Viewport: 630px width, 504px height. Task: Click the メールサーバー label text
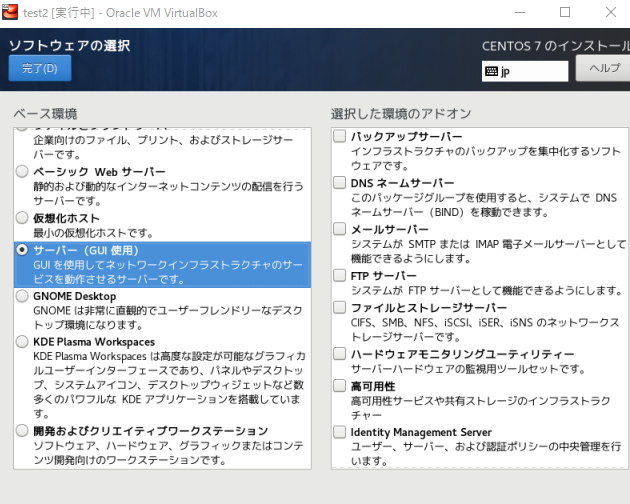[390, 229]
